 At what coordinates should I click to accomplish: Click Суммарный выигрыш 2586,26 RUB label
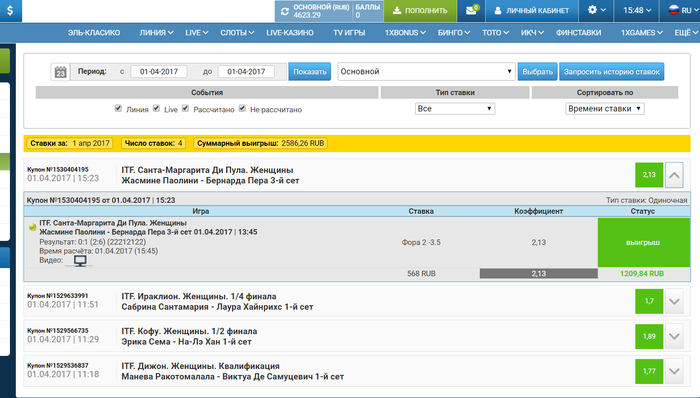[x=260, y=143]
